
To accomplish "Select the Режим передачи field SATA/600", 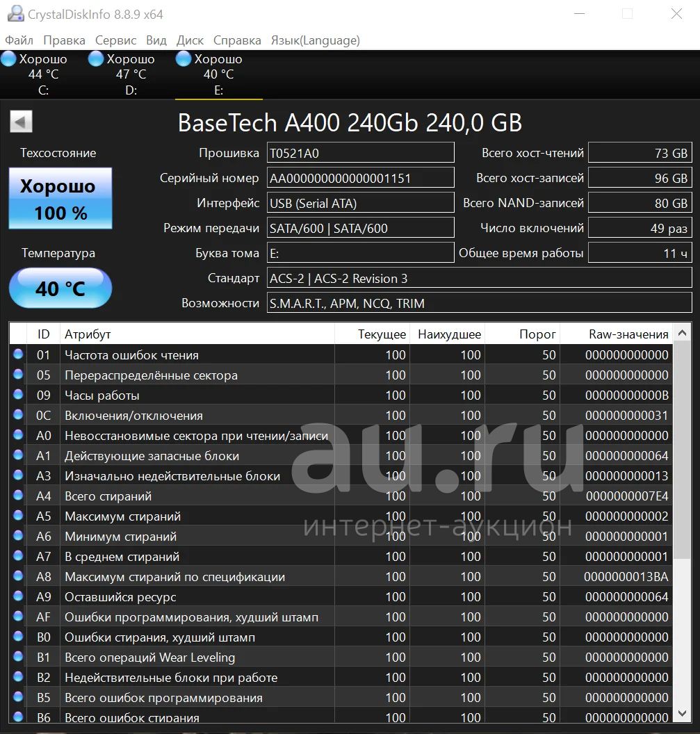I will tap(361, 228).
